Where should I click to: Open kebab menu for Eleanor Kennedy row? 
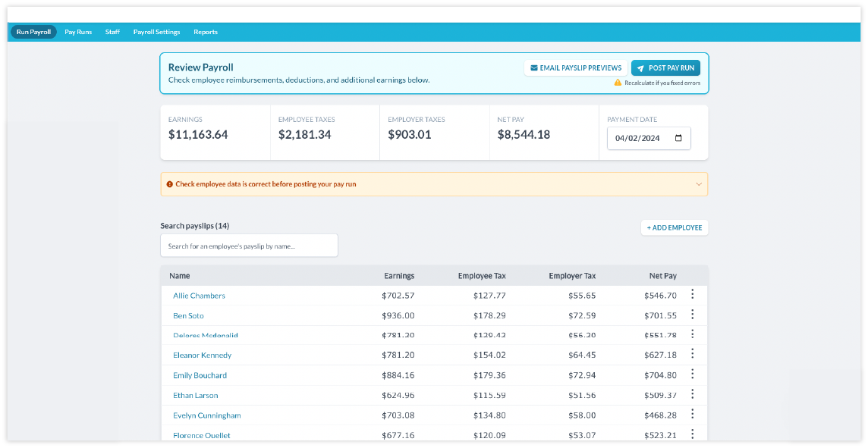point(692,355)
